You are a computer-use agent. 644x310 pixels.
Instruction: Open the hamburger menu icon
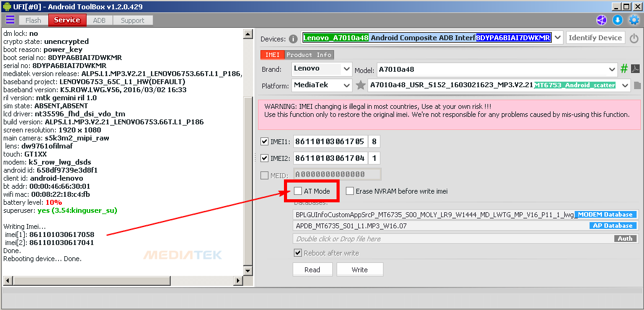(10, 20)
